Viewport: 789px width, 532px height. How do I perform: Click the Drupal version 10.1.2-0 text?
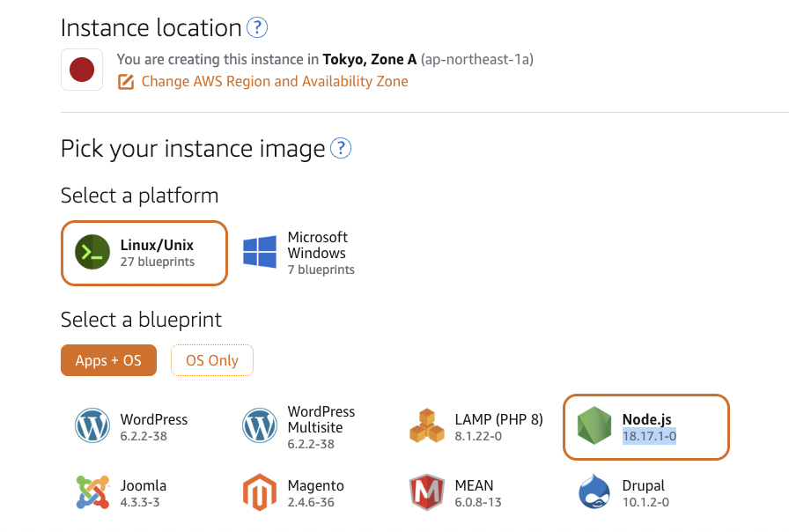tap(645, 502)
